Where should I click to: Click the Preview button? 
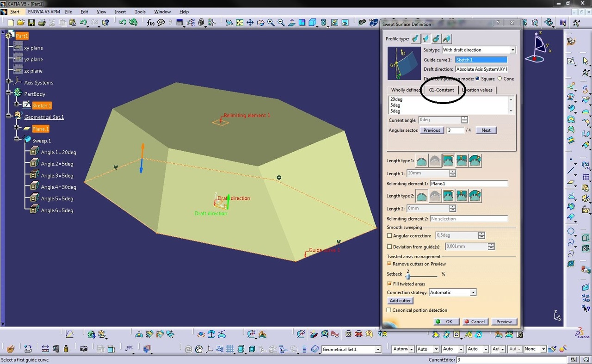[x=504, y=321]
